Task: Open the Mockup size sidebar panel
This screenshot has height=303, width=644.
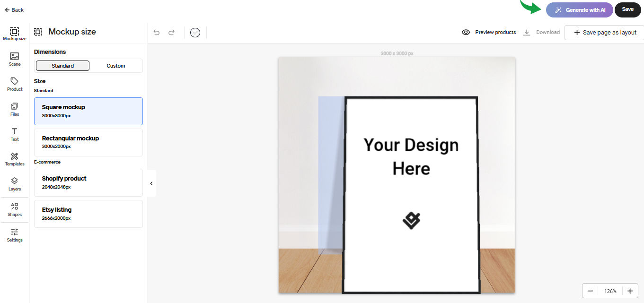Action: (x=15, y=34)
